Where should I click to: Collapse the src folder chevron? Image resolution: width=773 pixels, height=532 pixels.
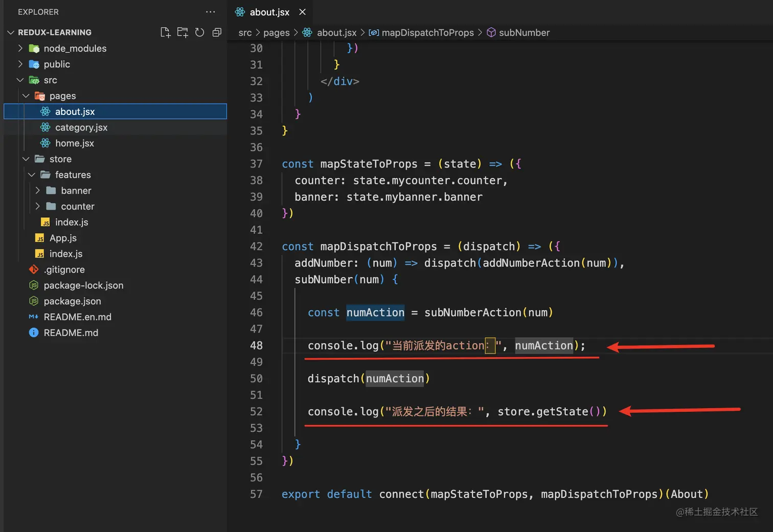click(20, 80)
